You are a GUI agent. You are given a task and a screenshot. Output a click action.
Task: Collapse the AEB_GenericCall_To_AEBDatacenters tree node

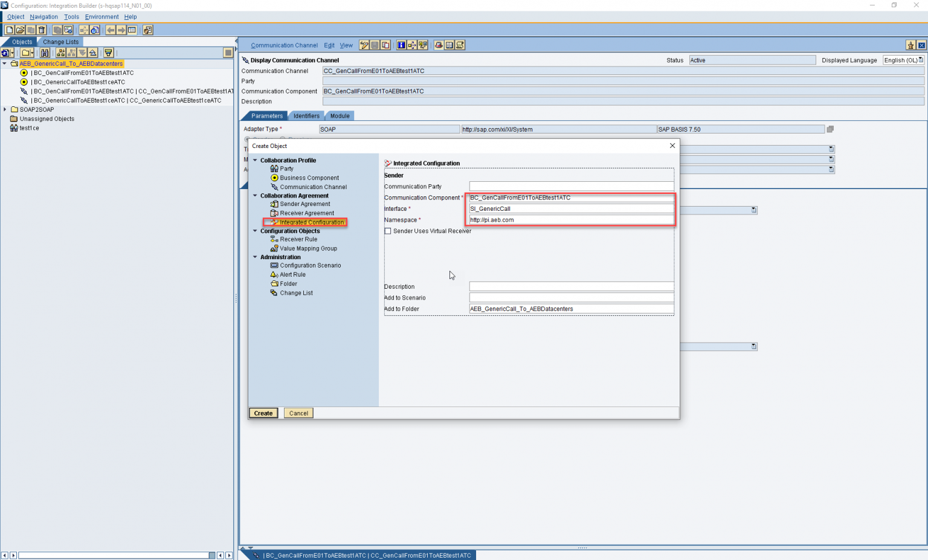(5, 63)
